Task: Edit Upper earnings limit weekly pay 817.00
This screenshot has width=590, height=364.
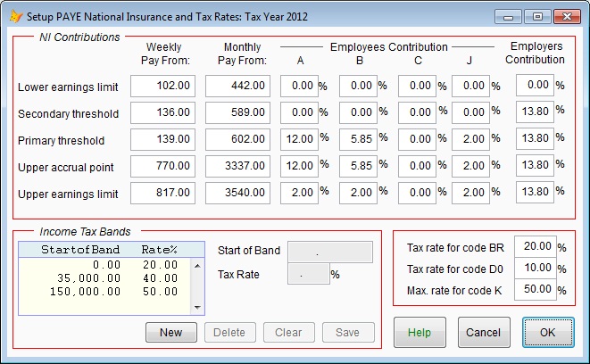Action: click(163, 193)
